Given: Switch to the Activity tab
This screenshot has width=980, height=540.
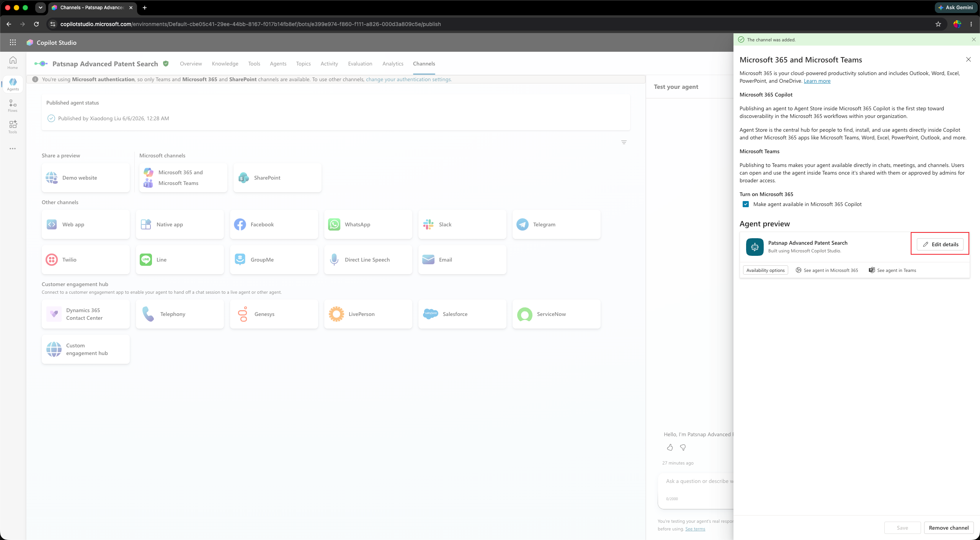Looking at the screenshot, I should tap(329, 64).
